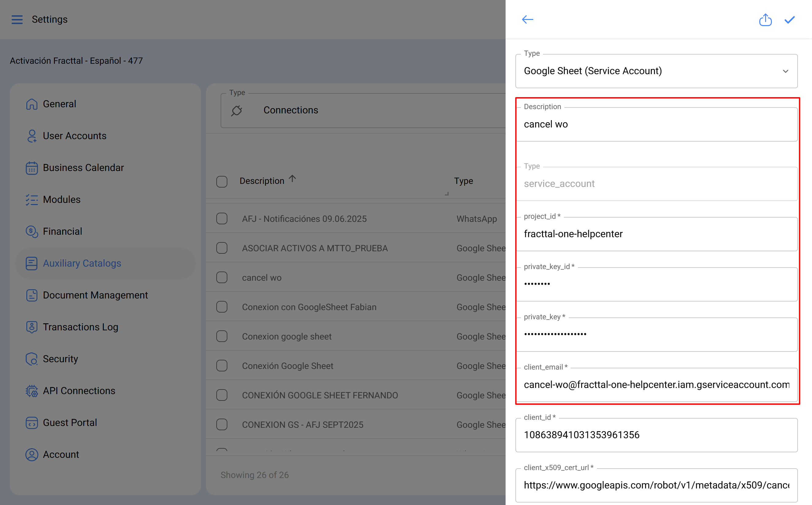Go to Transactions Log section
The image size is (812, 505).
point(81,327)
